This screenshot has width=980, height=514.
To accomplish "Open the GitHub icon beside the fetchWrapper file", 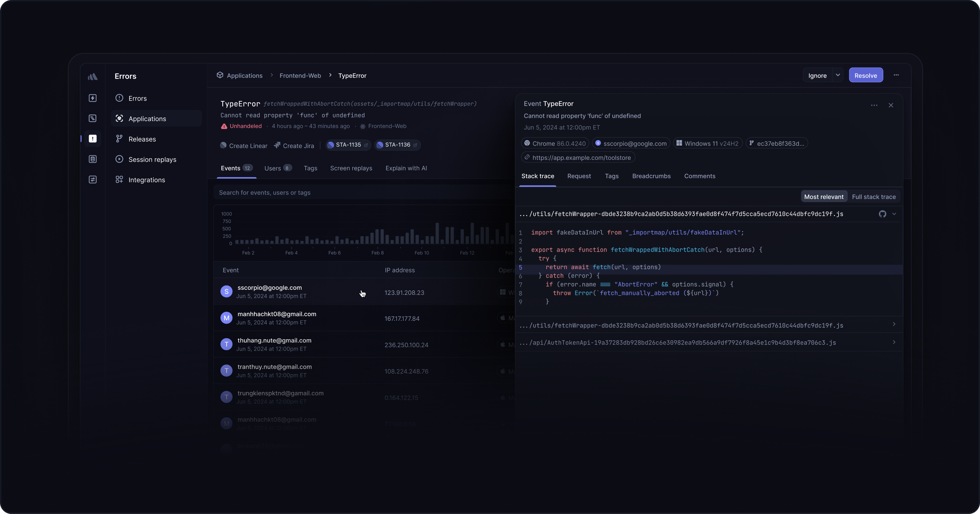I will (882, 214).
